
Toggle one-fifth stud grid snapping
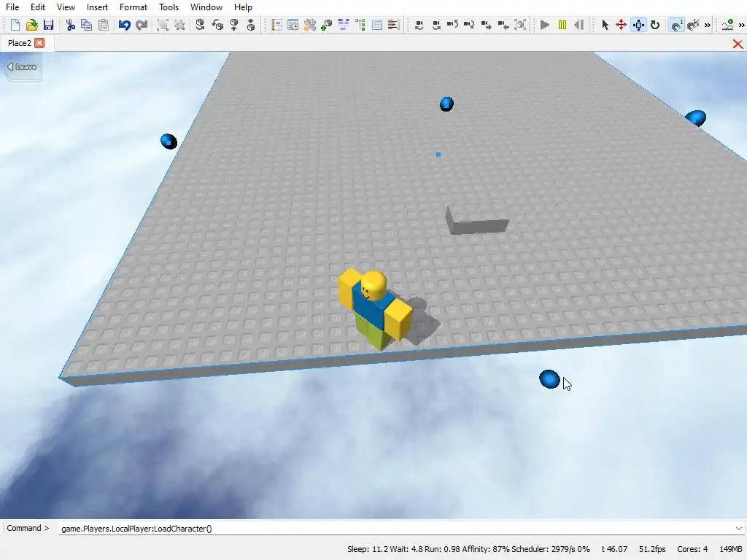tap(693, 25)
